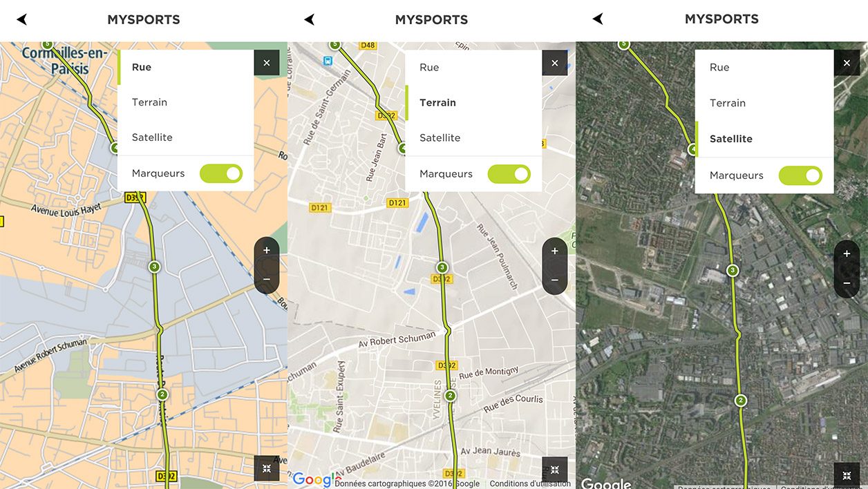Pick Rue in the right screen menu

(x=764, y=67)
